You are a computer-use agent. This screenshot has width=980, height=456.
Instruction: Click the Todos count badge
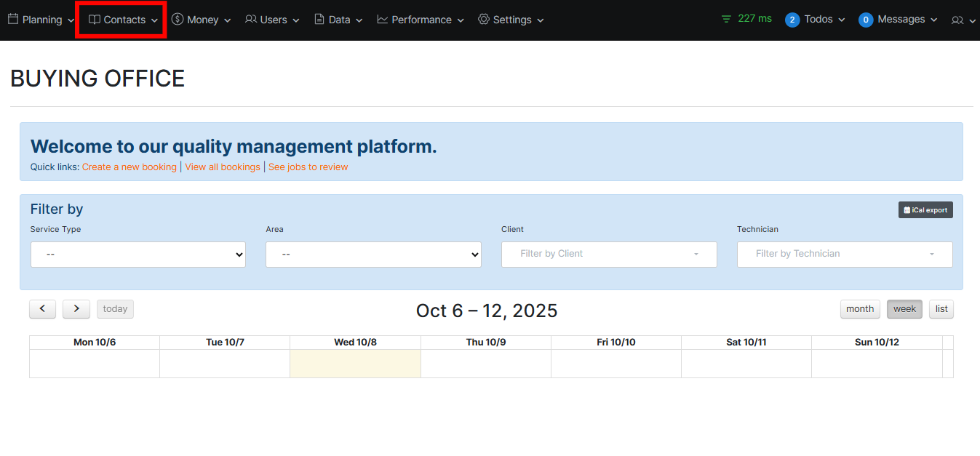[792, 20]
